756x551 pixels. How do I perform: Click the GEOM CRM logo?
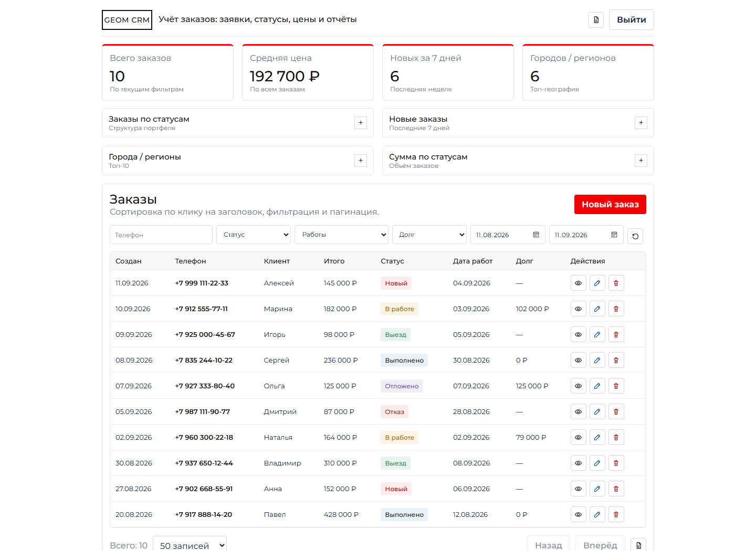127,20
